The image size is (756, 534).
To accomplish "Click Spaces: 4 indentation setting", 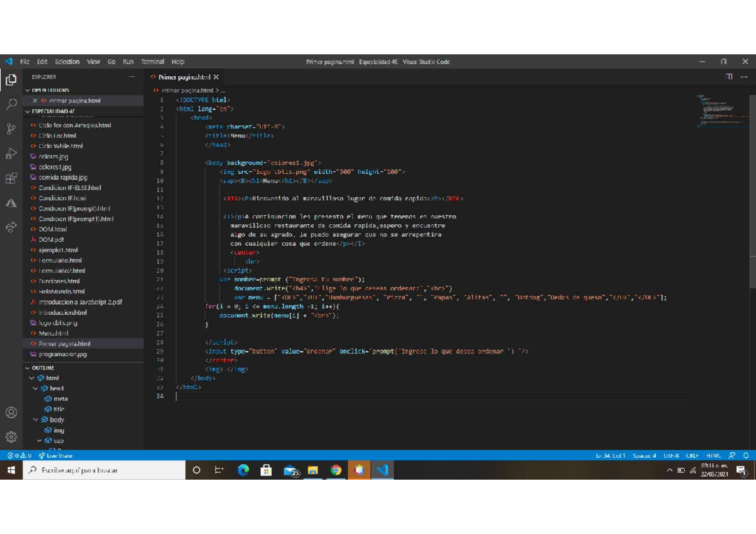I will pos(644,455).
